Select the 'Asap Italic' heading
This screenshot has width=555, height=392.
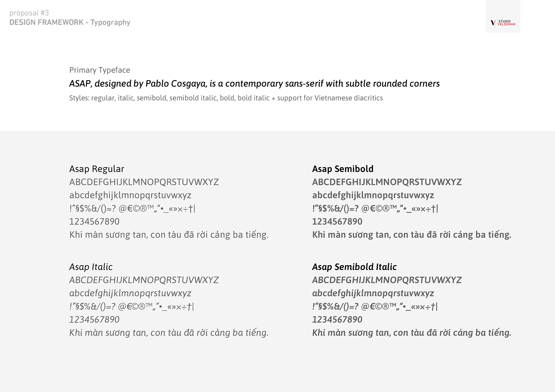click(x=91, y=267)
